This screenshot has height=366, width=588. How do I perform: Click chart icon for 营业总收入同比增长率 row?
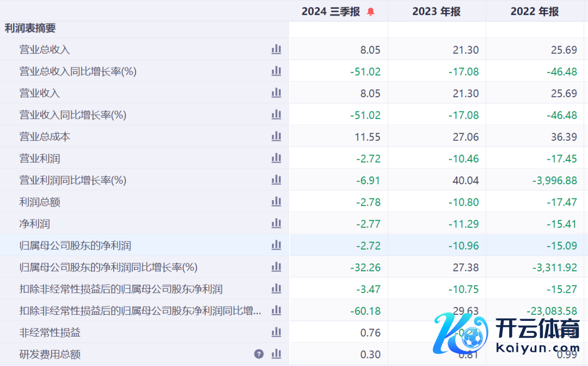(x=277, y=71)
